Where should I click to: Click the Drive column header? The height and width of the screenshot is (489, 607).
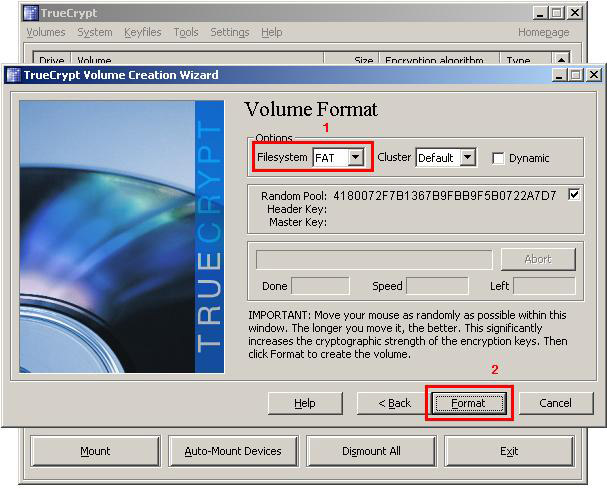(x=52, y=59)
